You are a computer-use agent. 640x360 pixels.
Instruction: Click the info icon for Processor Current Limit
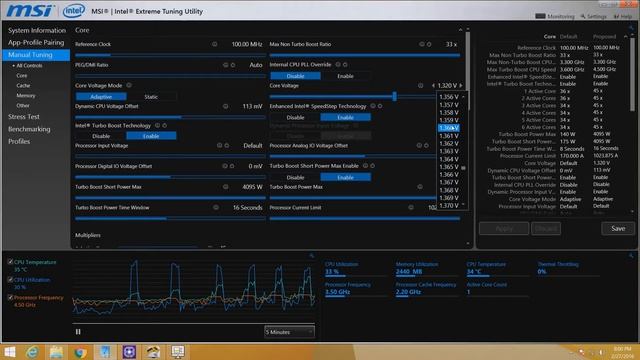point(411,208)
